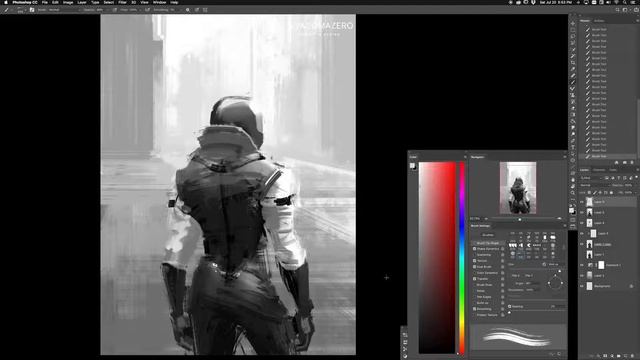Click Brushes button in Brush Settings

(x=488, y=235)
